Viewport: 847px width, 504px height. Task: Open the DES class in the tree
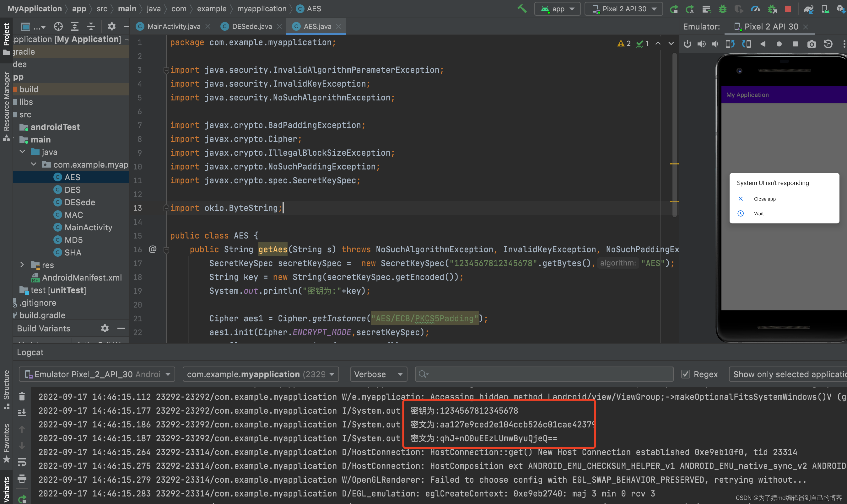click(73, 190)
